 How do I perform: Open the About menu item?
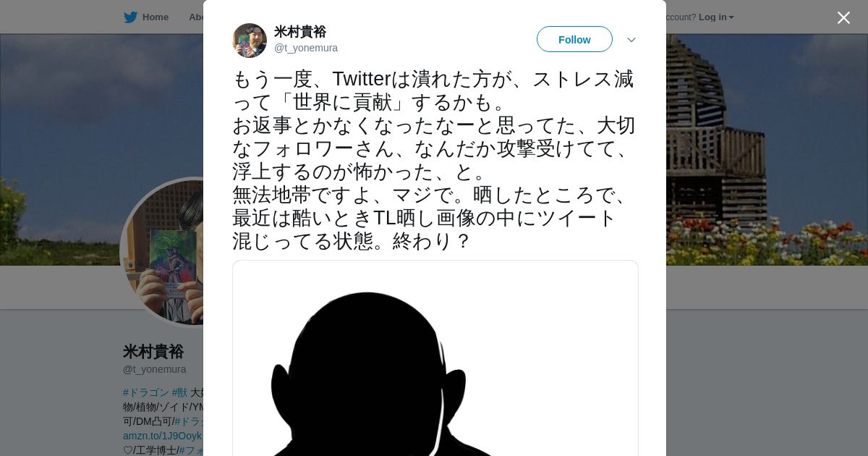[196, 17]
